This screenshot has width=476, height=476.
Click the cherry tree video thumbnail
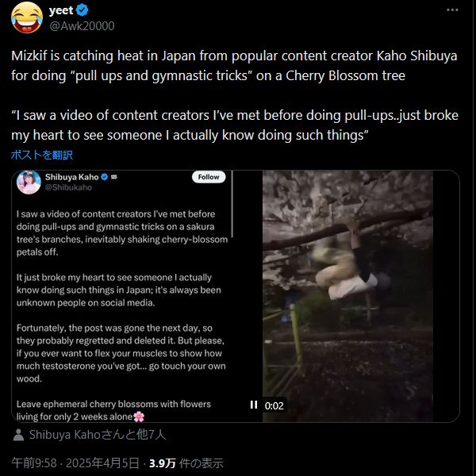tap(347, 296)
